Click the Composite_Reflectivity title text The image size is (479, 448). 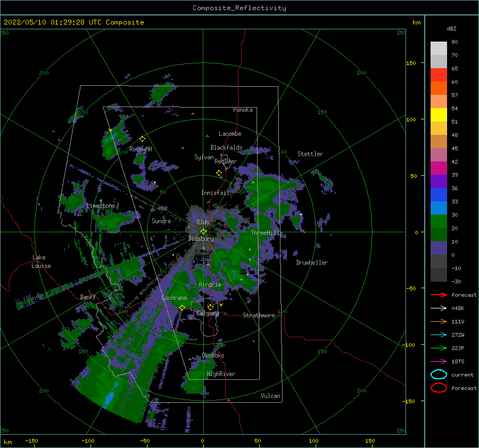pos(239,8)
